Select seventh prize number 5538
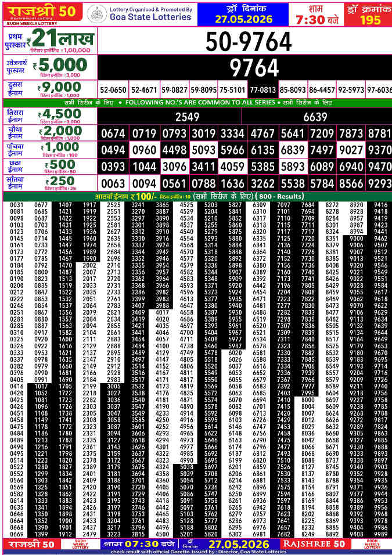The width and height of the screenshot is (392, 555). coord(293,183)
